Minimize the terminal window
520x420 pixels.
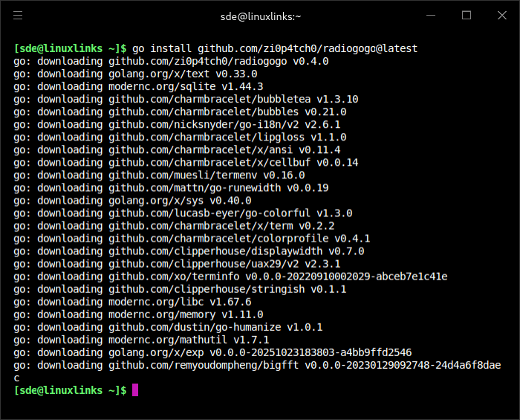pyautogui.click(x=432, y=15)
